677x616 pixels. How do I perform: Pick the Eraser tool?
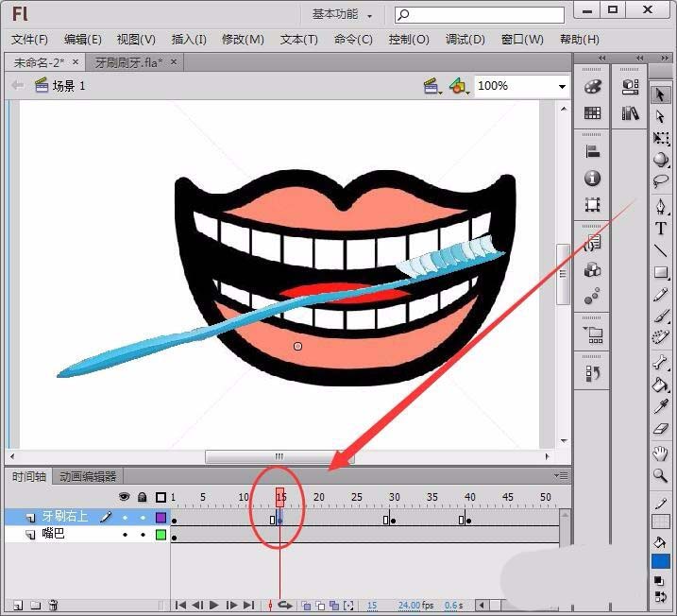point(661,430)
